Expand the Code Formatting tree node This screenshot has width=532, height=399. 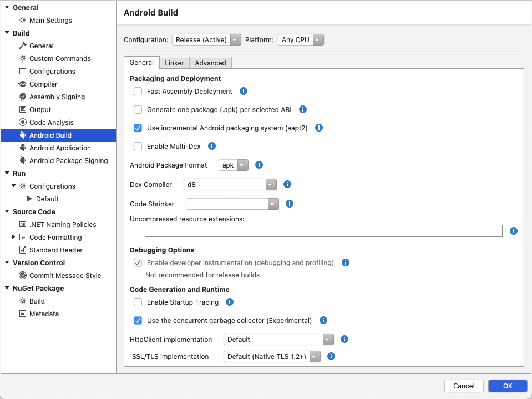pos(13,237)
